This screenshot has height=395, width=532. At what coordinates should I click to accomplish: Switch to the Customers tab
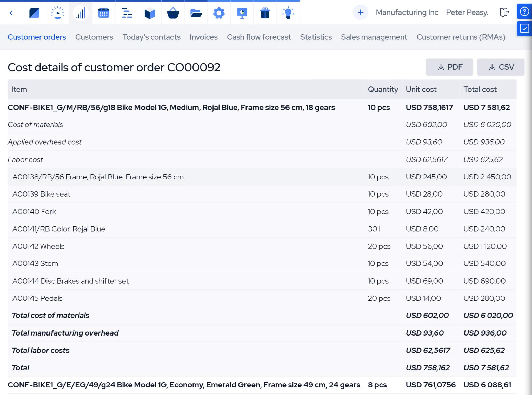(x=94, y=37)
